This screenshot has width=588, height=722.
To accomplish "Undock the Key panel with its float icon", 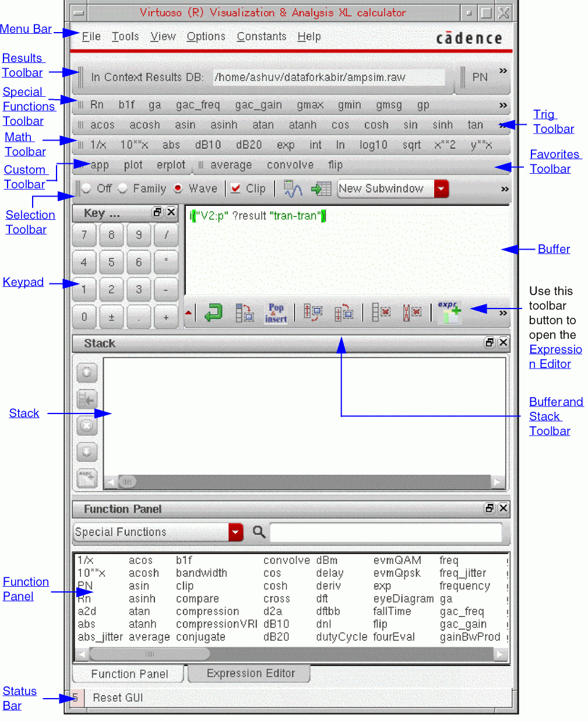I will (157, 212).
